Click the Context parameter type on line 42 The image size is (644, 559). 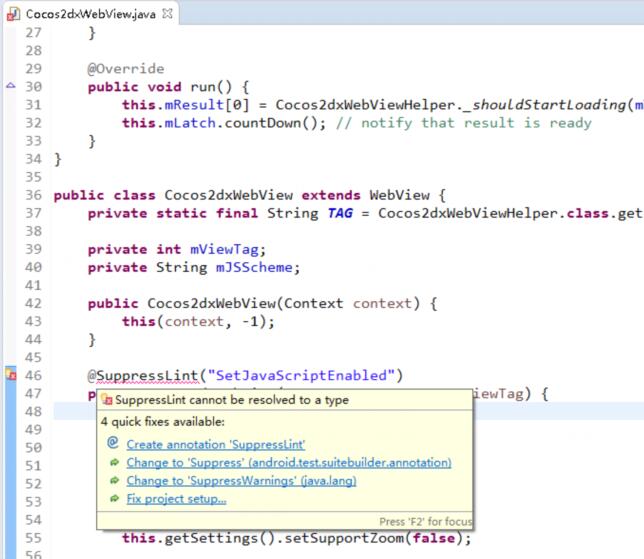tap(313, 304)
